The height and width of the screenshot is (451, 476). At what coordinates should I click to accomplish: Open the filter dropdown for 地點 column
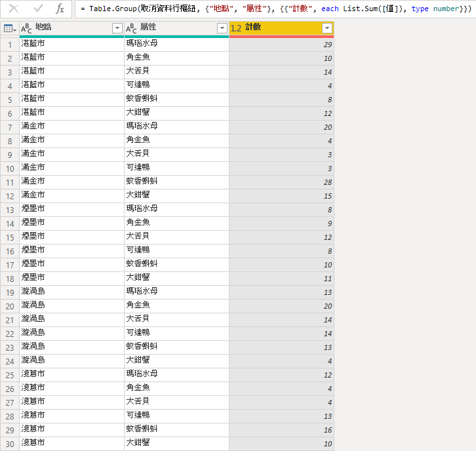[117, 29]
